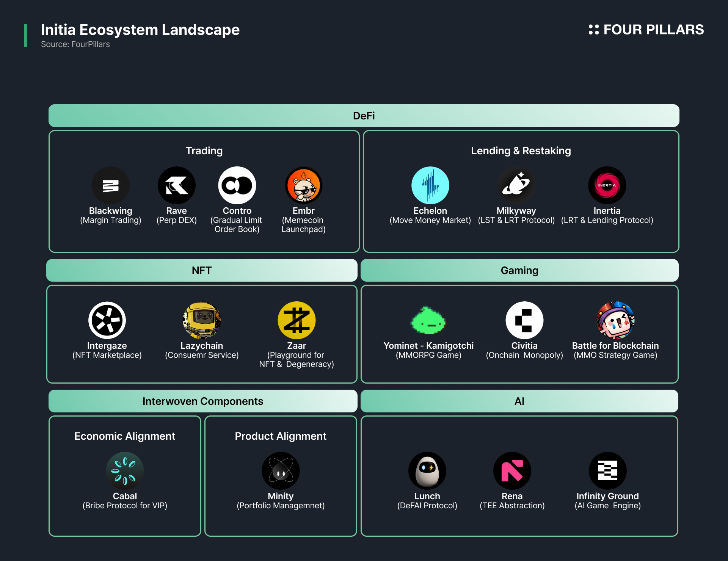Open the Battle for Blockchain character logo
Screen dimensions: 728x561
pyautogui.click(x=615, y=320)
